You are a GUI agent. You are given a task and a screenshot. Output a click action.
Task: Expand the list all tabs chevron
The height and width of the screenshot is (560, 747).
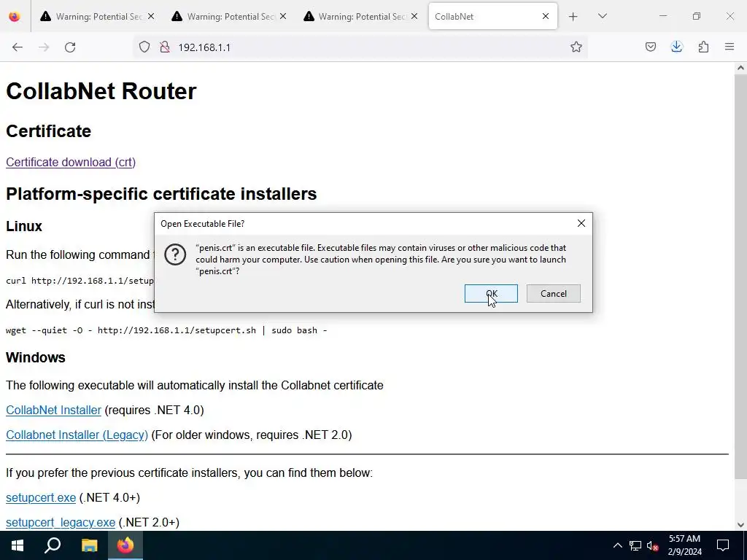click(x=602, y=16)
